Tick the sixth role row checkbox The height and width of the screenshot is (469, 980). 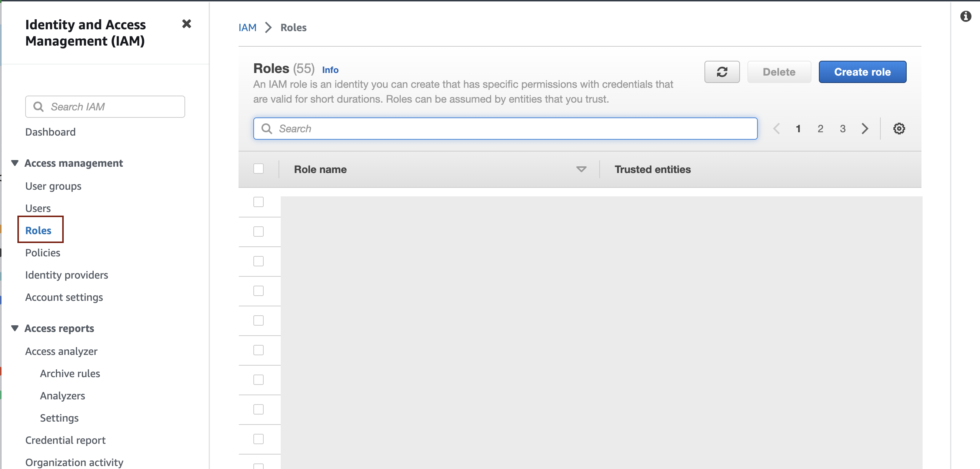pos(258,350)
